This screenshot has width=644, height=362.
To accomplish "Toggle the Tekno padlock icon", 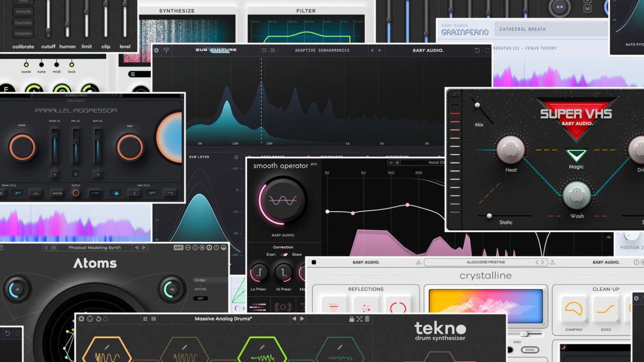I will click(352, 319).
